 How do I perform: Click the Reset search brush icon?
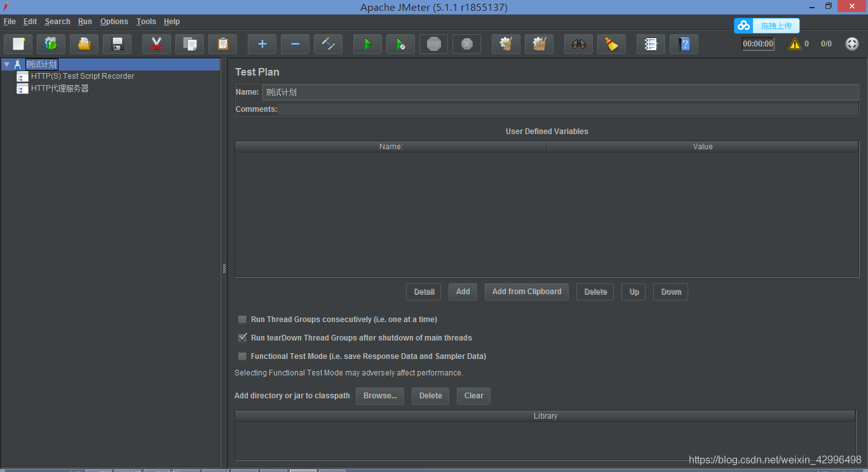point(612,44)
